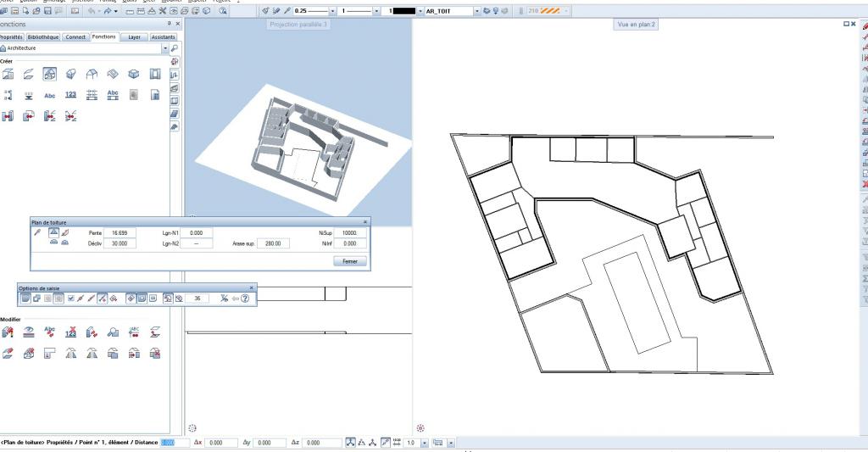Click the Pente value field 16.699
868x452 pixels.
click(x=120, y=233)
